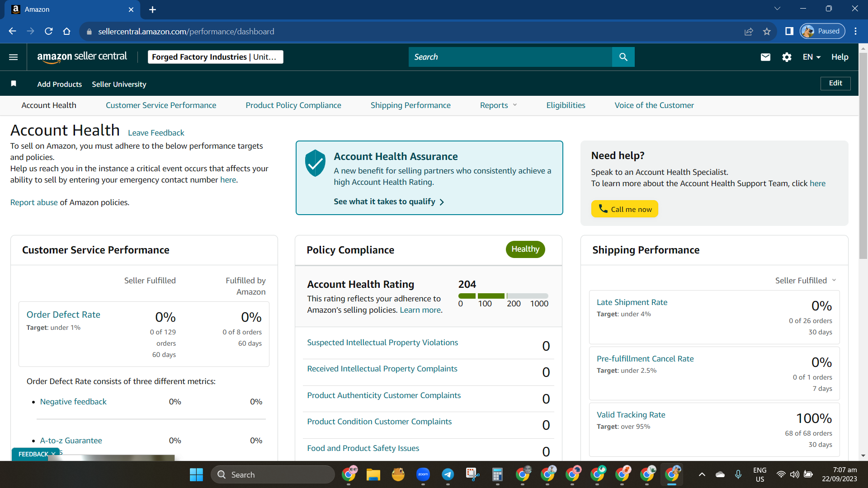Image resolution: width=868 pixels, height=488 pixels.
Task: Close the Amazon browser tab
Action: click(131, 9)
